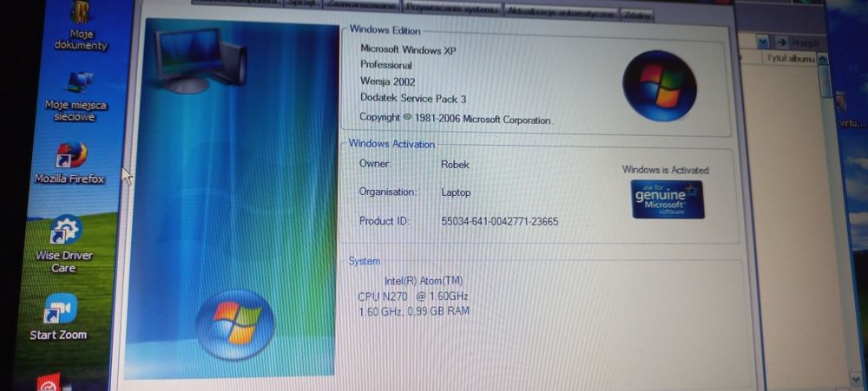
Task: Click the organisation value Laptop
Action: tap(456, 192)
